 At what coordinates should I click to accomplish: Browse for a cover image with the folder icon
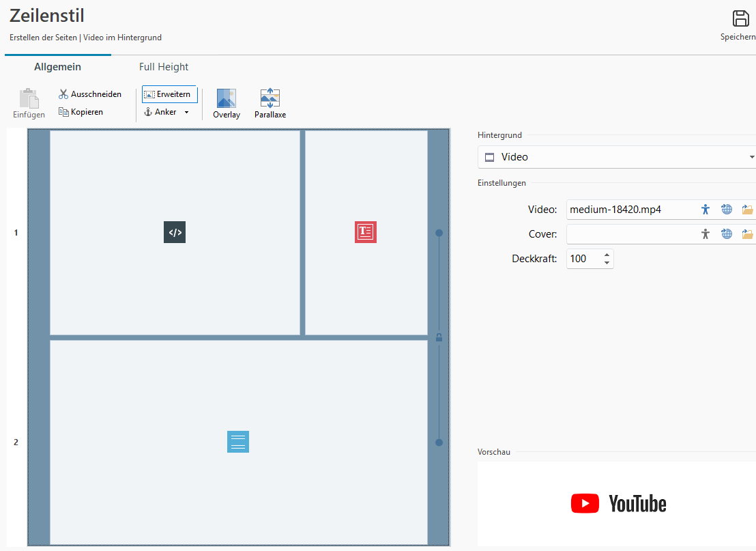coord(747,234)
